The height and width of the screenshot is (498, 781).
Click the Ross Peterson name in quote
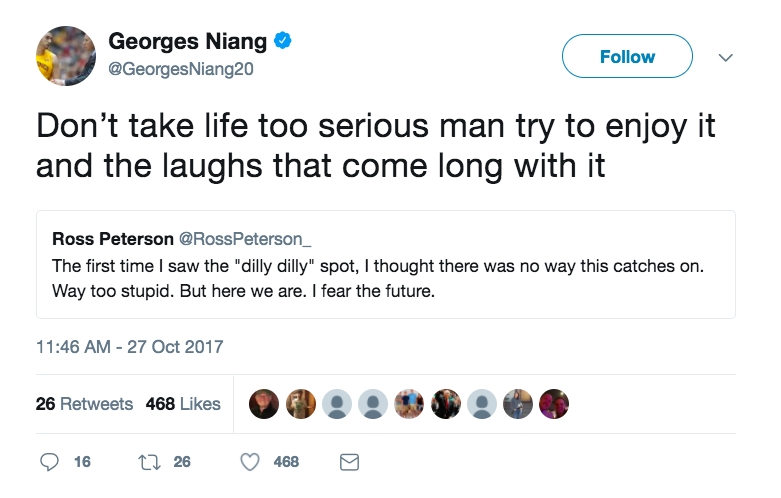pyautogui.click(x=112, y=239)
